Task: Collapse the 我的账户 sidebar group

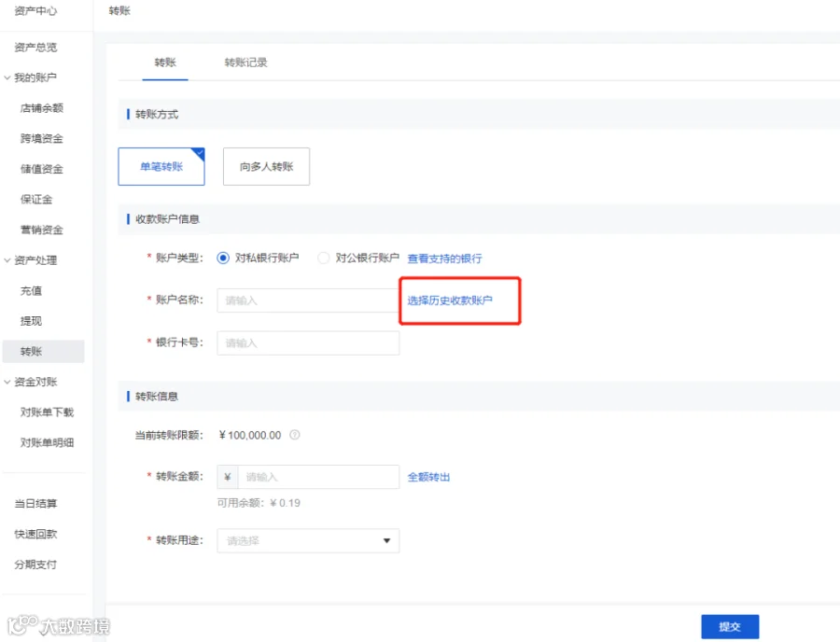Action: point(7,77)
